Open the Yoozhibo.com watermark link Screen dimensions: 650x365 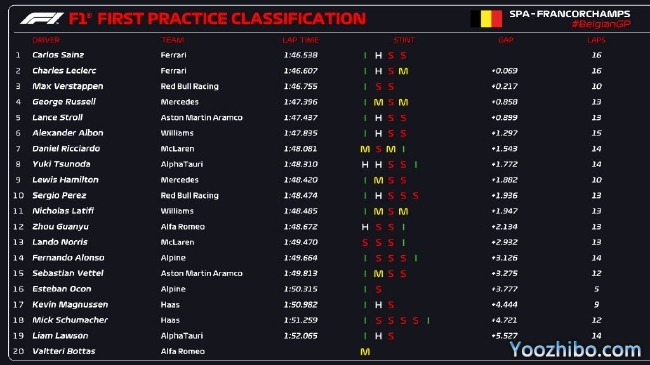(575, 350)
